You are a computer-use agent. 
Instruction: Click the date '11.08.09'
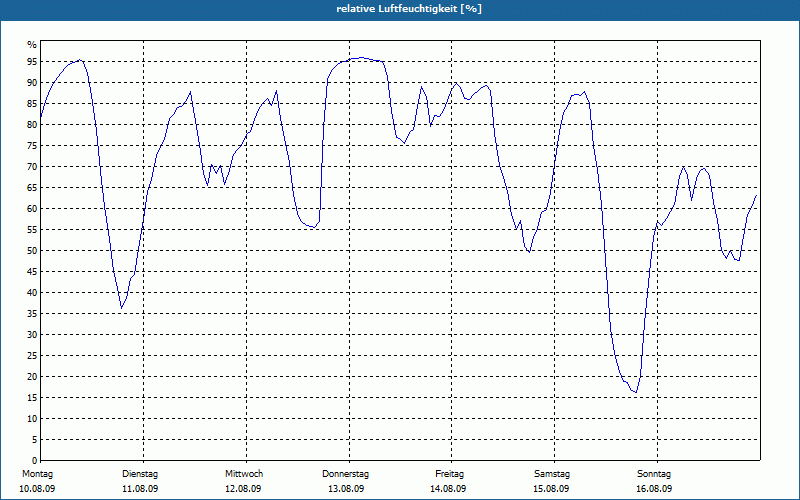140,489
